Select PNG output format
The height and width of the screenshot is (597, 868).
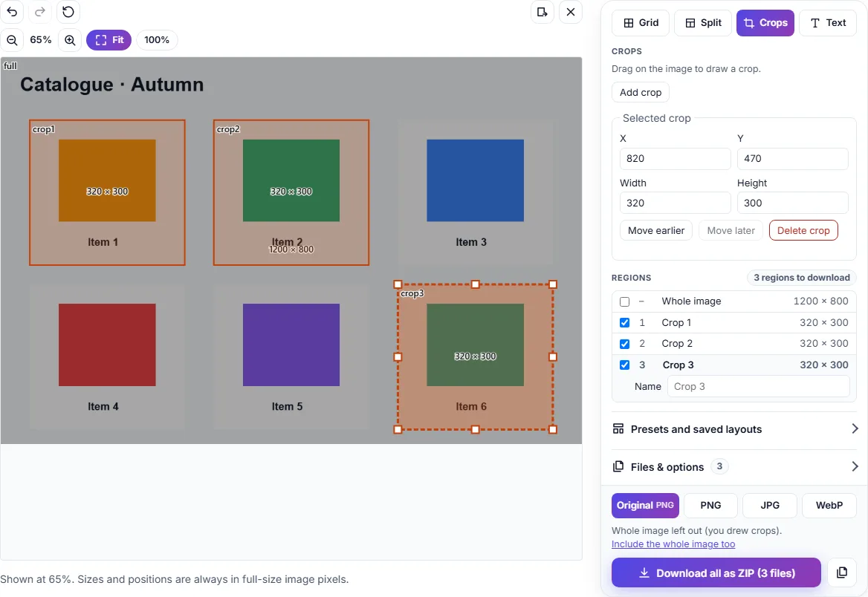pos(710,505)
